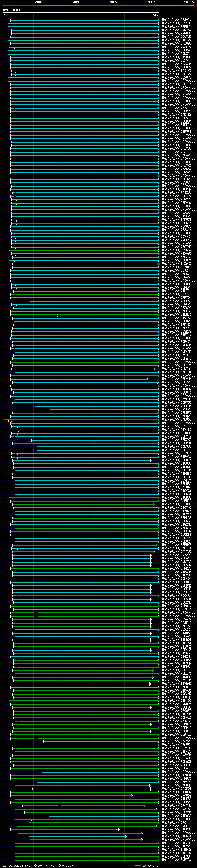Select the UniRef100_P02385 label
This screenshot has height=868, width=197.
(x=177, y=213)
